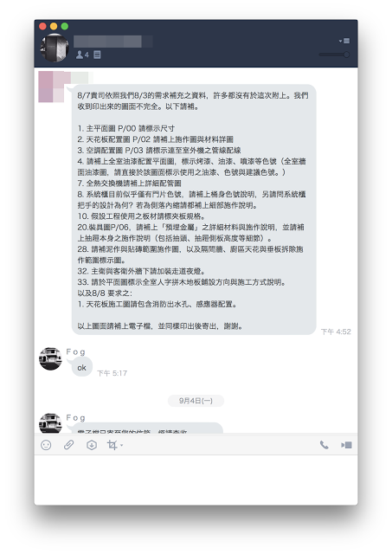Attach a file with paperclip icon
Viewport: 392px width, 554px height.
pos(68,445)
